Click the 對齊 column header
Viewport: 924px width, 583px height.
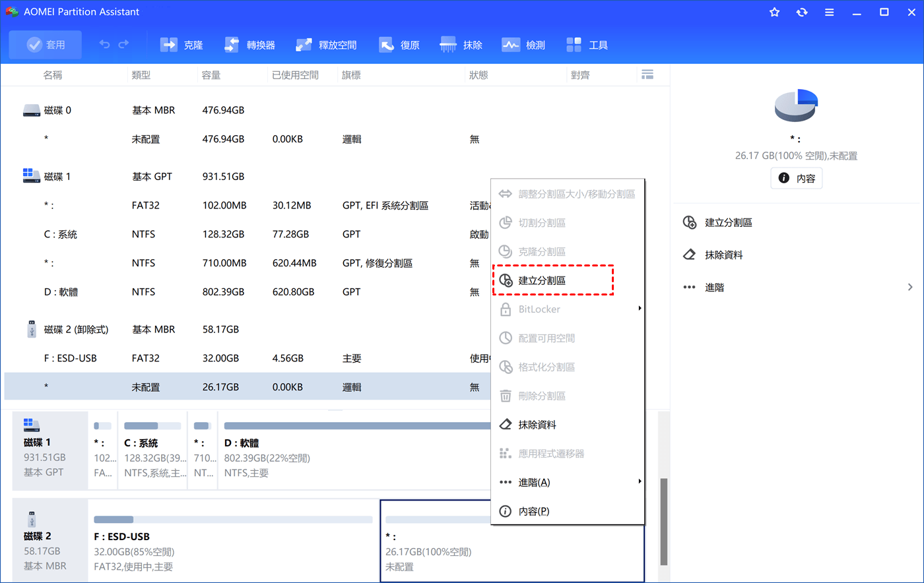[580, 75]
